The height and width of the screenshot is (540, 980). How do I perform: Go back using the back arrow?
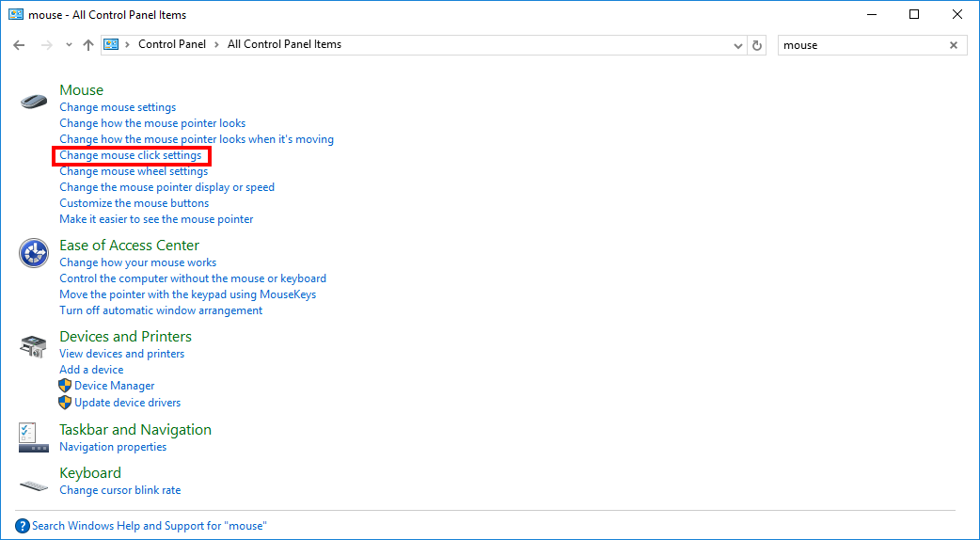coord(20,45)
